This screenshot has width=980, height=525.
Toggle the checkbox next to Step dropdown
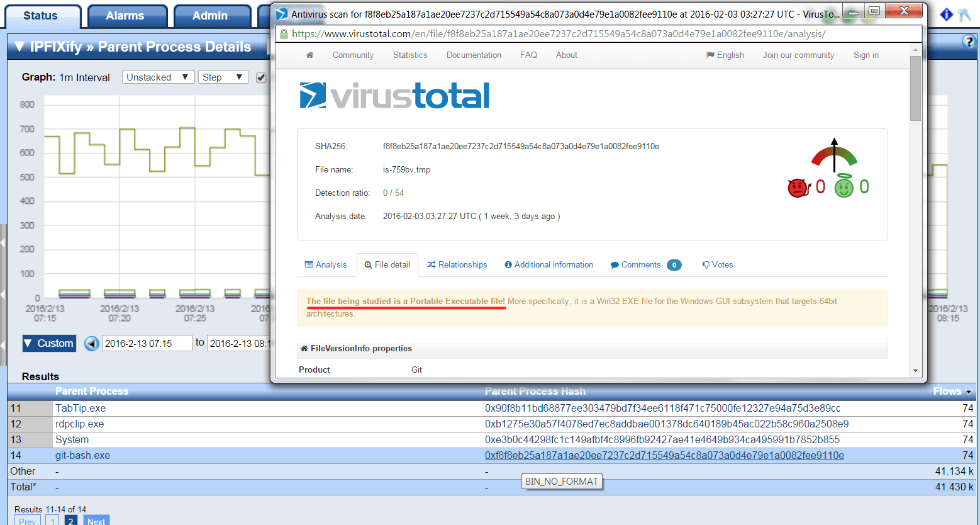click(x=261, y=78)
